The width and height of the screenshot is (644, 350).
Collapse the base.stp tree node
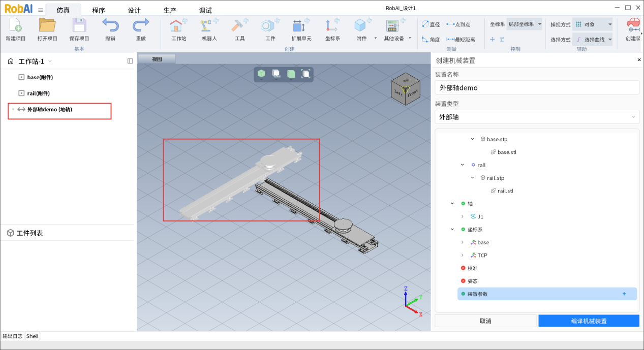coord(472,139)
